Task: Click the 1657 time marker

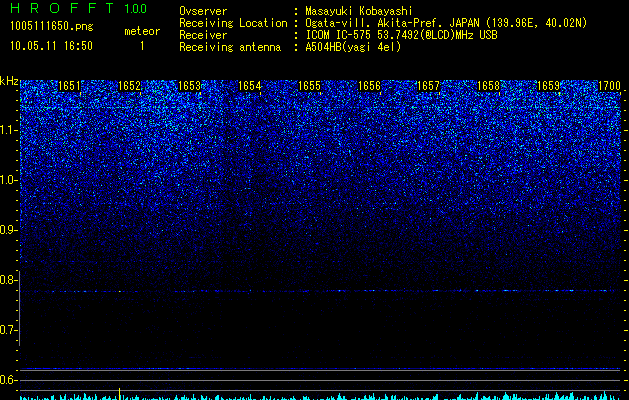Action: tap(428, 86)
